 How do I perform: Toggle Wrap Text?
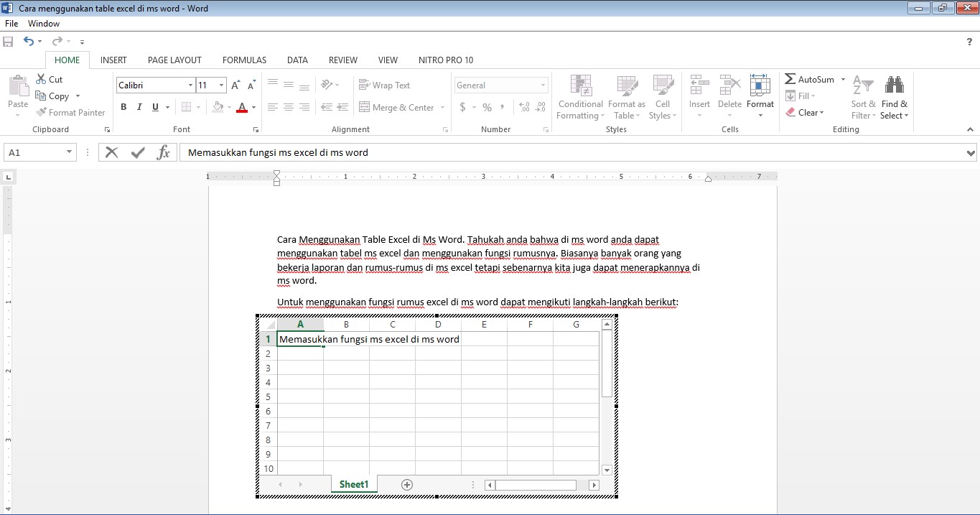[x=384, y=85]
